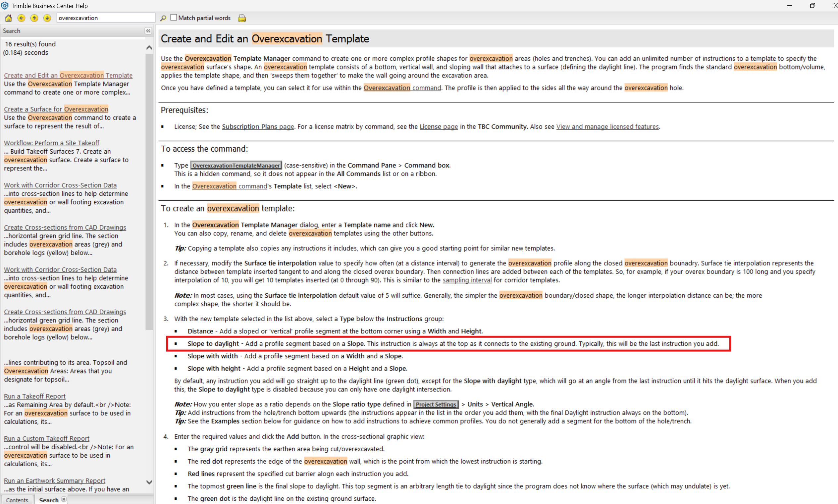
Task: Open the Run a Takeoff Report result
Action: tap(35, 396)
